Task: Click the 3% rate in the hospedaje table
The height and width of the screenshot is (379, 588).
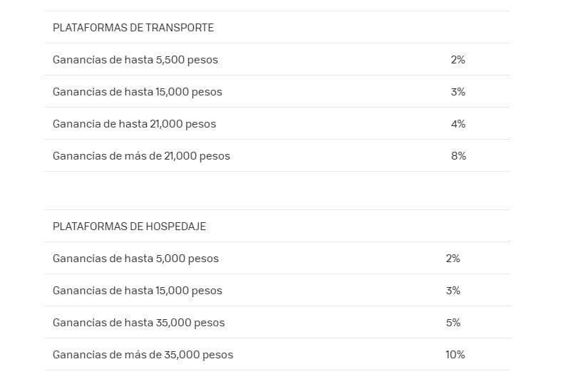Action: [x=453, y=291]
